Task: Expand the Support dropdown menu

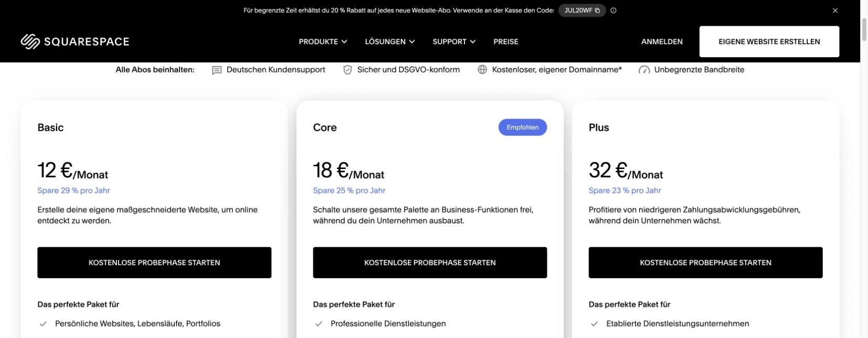Action: click(x=454, y=41)
